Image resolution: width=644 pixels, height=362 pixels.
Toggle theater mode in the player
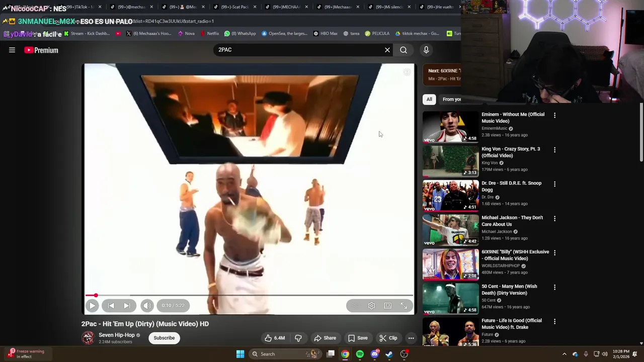[387, 306]
